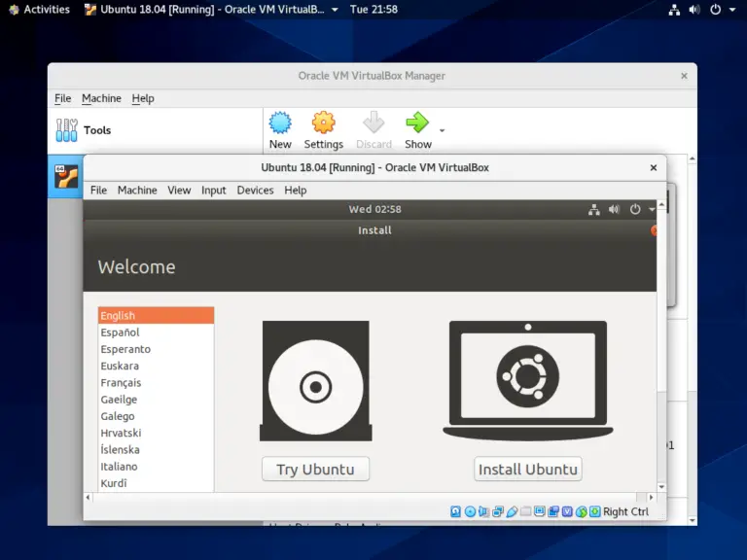Select Euskara in the language list

(156, 366)
